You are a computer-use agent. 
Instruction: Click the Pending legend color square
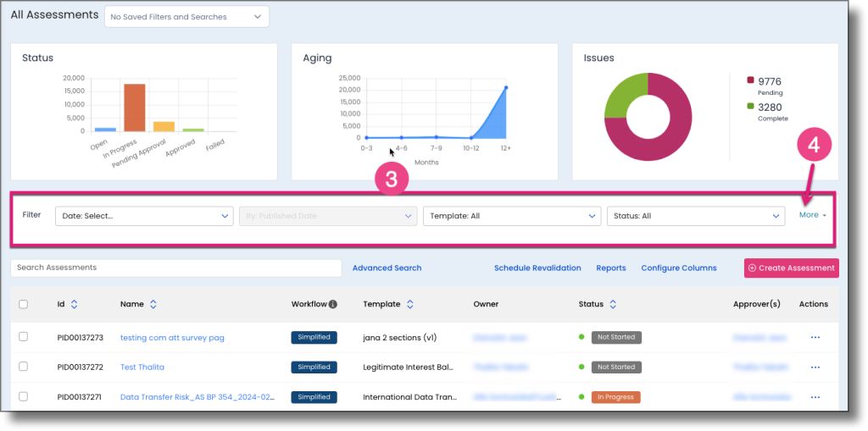(x=751, y=80)
